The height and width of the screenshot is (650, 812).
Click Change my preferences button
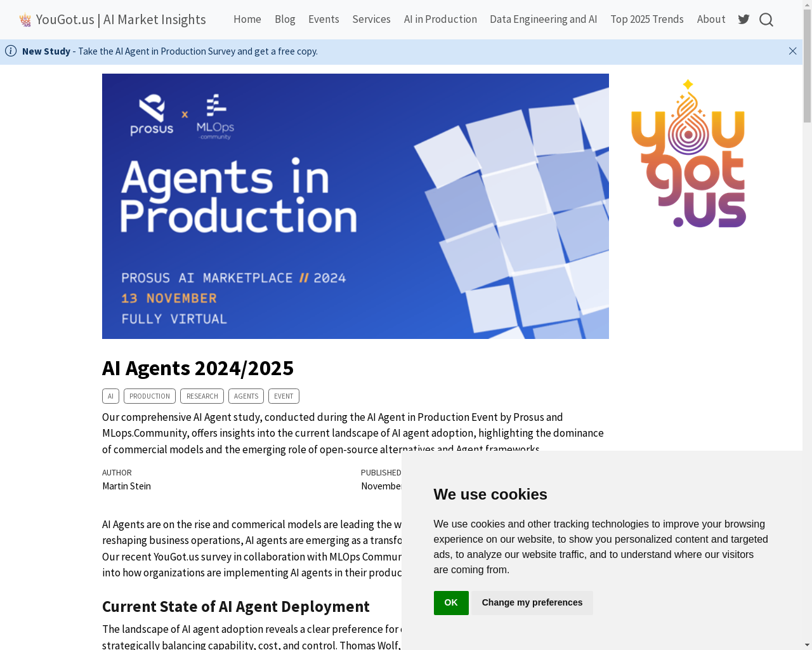[x=532, y=603]
